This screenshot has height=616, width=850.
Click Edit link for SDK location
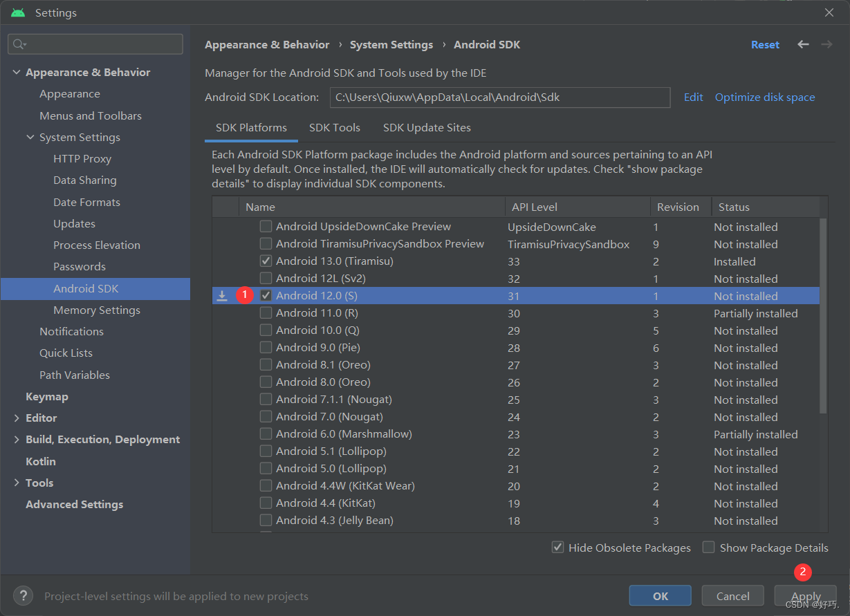point(693,97)
